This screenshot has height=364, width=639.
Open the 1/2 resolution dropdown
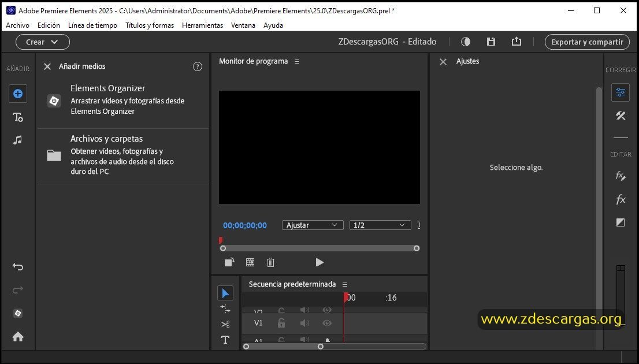click(x=380, y=225)
